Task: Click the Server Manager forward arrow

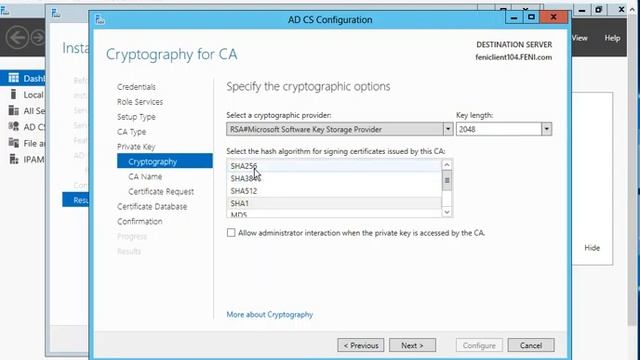Action: (x=38, y=38)
